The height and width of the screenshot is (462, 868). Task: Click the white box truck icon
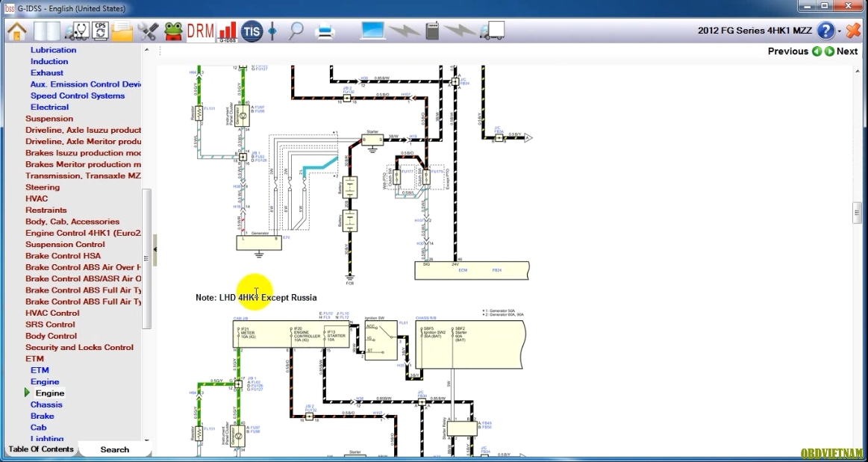click(492, 31)
